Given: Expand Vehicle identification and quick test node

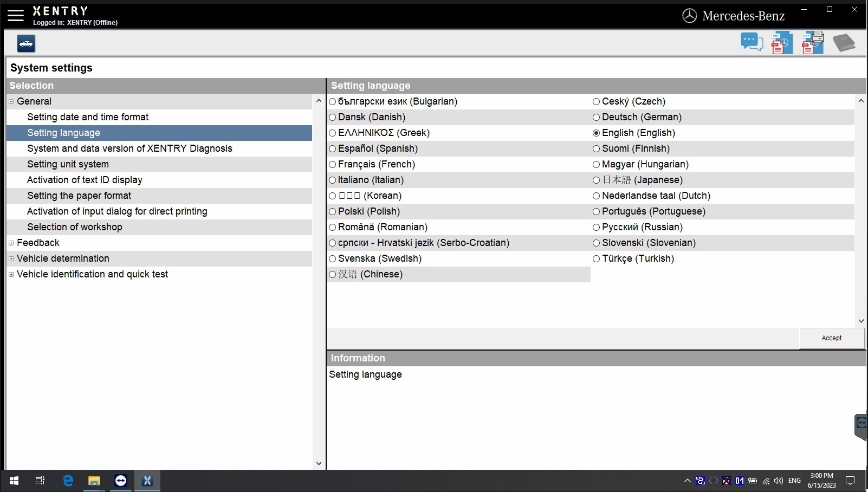Looking at the screenshot, I should [11, 274].
